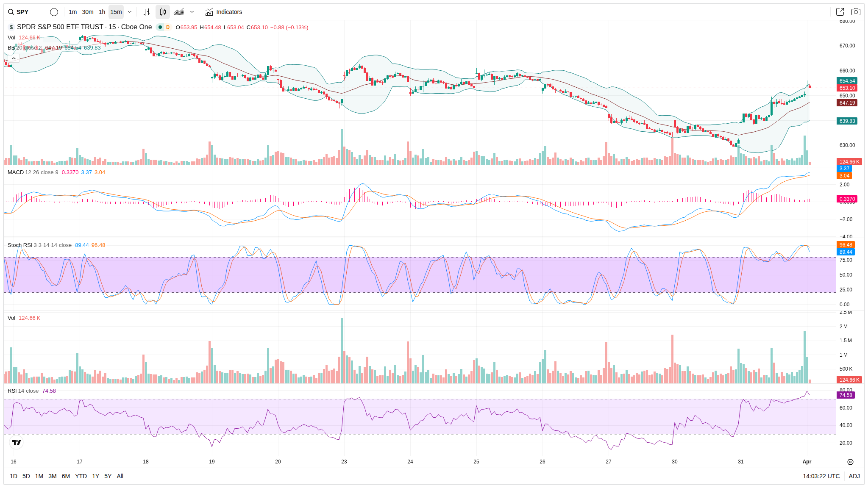Click the 14:03:22 UTC timezone button
The width and height of the screenshot is (868, 488).
tap(821, 476)
